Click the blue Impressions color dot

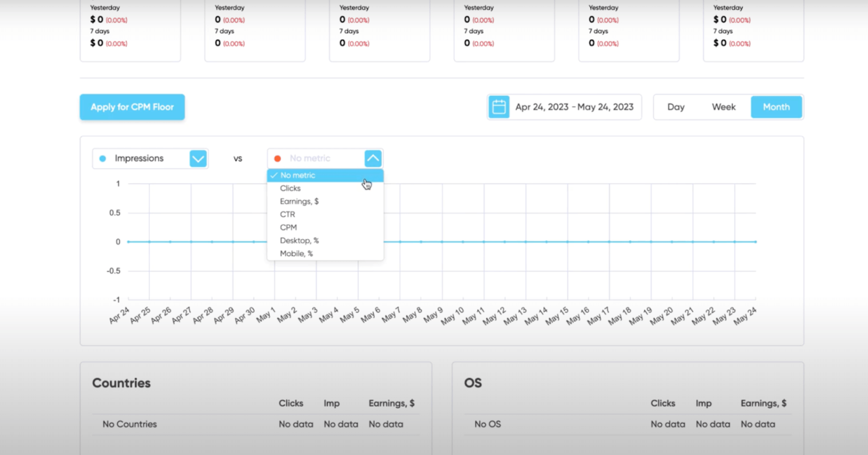click(103, 159)
